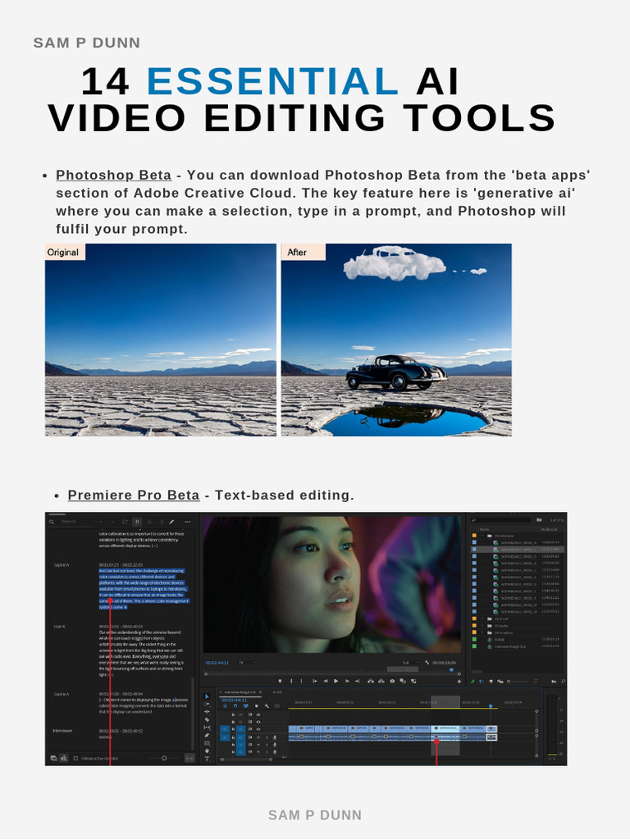Click the Program monitor timecode 00:02:44:11
The image size is (630, 840).
click(x=217, y=663)
